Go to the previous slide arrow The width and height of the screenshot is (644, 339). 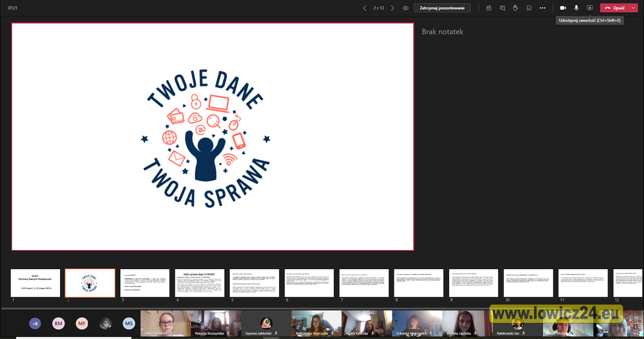click(365, 8)
